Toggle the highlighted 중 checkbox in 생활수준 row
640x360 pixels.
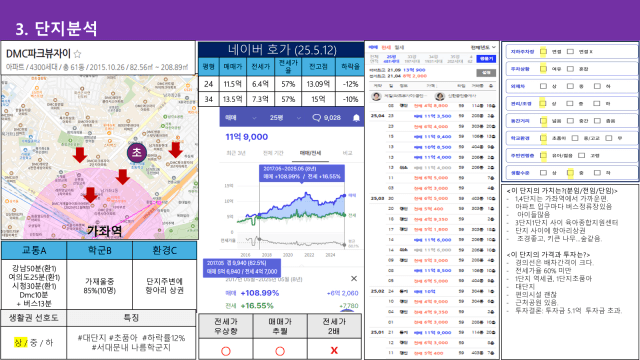coord(570,173)
